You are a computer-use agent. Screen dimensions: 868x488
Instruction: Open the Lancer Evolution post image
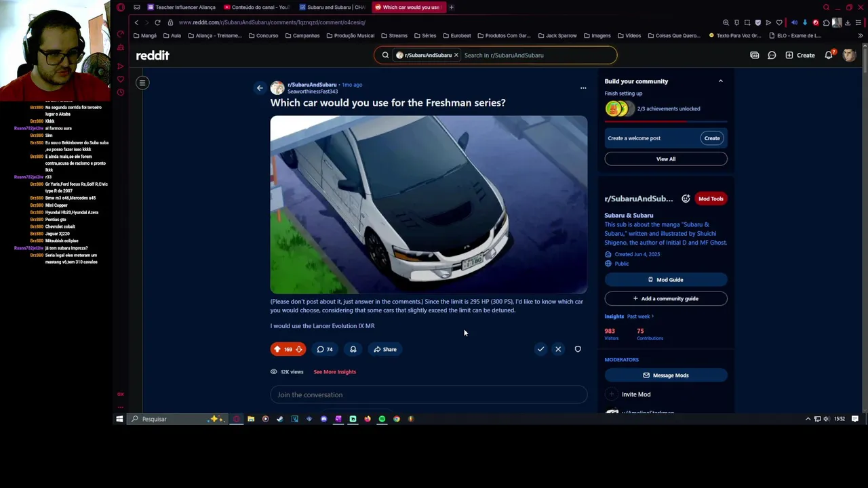[x=429, y=205]
